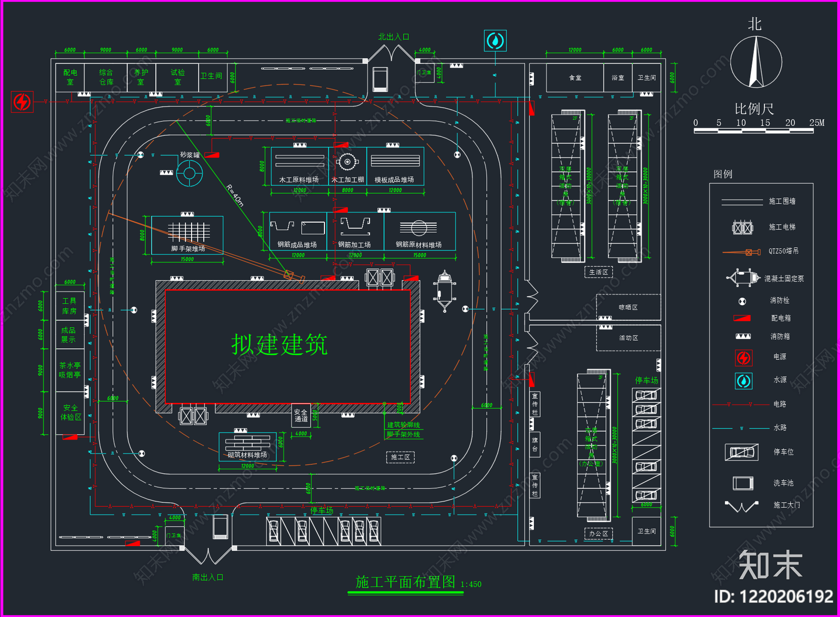
Task: Select the 综合仓库 room label
Action: [106, 77]
